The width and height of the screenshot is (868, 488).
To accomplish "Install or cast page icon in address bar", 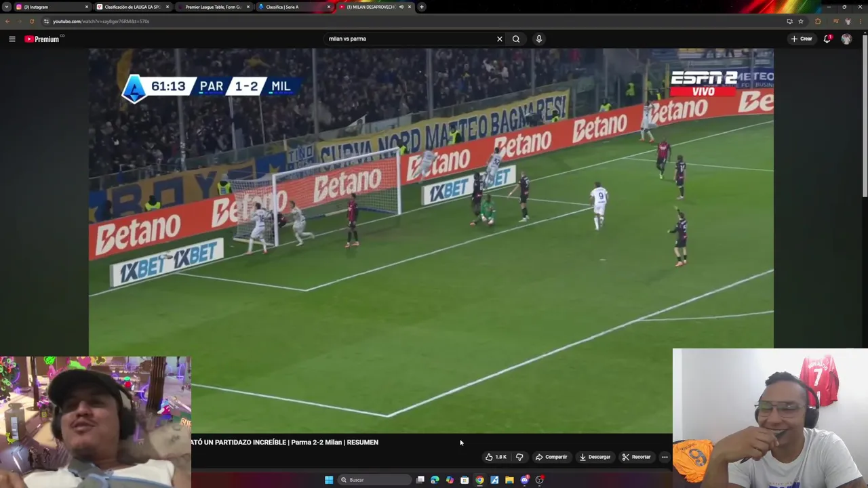I will pos(789,21).
